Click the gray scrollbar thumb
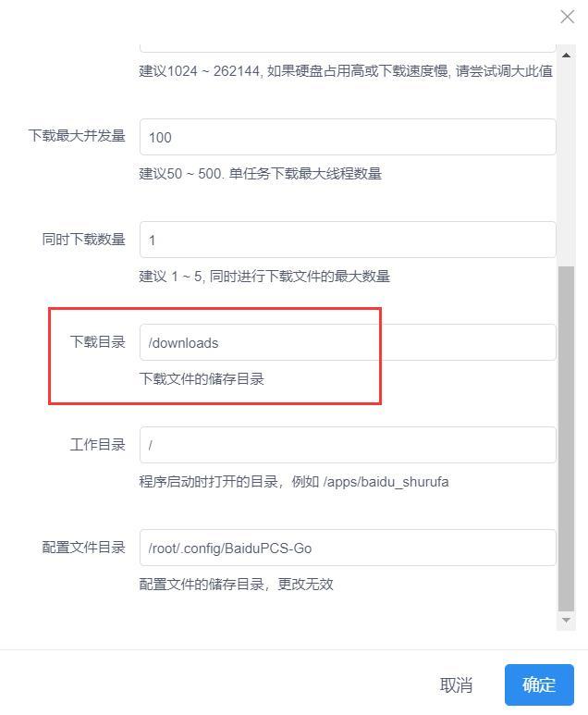 pyautogui.click(x=566, y=438)
